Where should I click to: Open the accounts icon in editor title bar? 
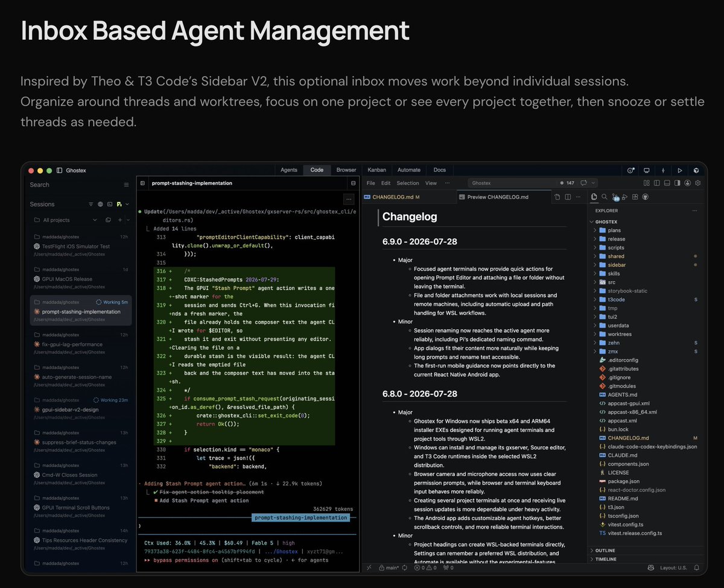[x=688, y=183]
